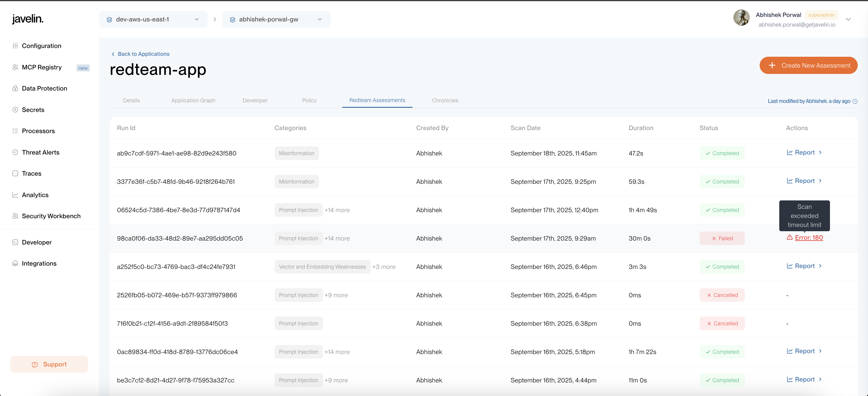Click the Support button
Viewport: 868px width, 396px height.
49,364
